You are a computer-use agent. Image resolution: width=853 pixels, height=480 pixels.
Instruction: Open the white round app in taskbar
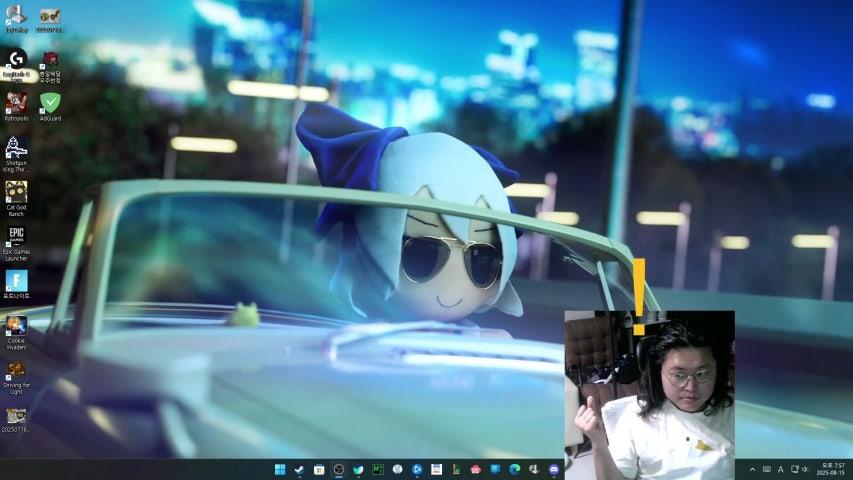click(397, 469)
